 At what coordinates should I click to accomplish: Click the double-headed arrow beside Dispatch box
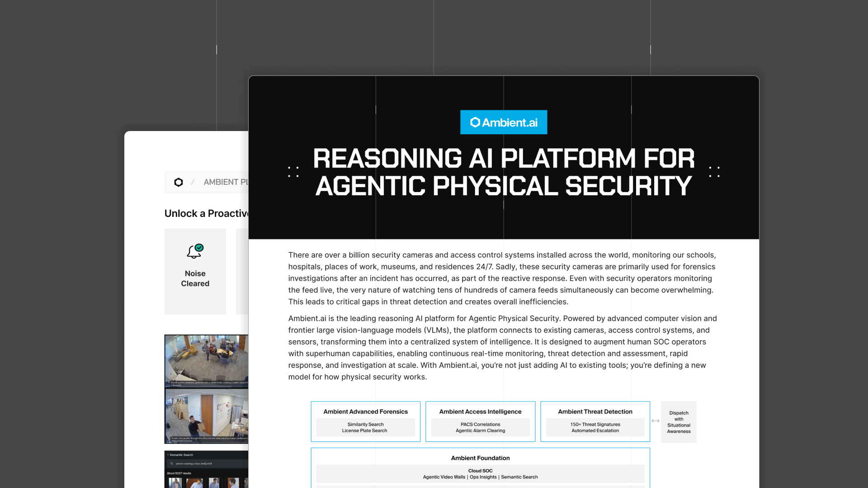click(655, 421)
